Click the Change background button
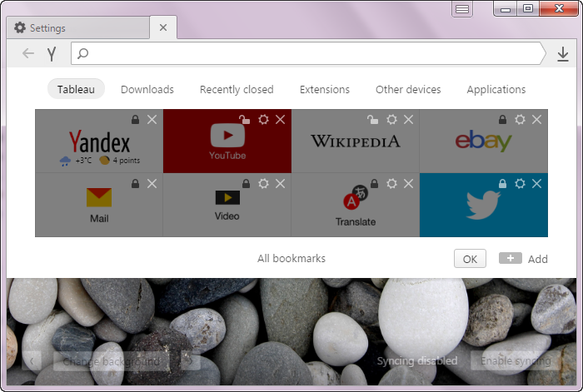 coord(112,361)
